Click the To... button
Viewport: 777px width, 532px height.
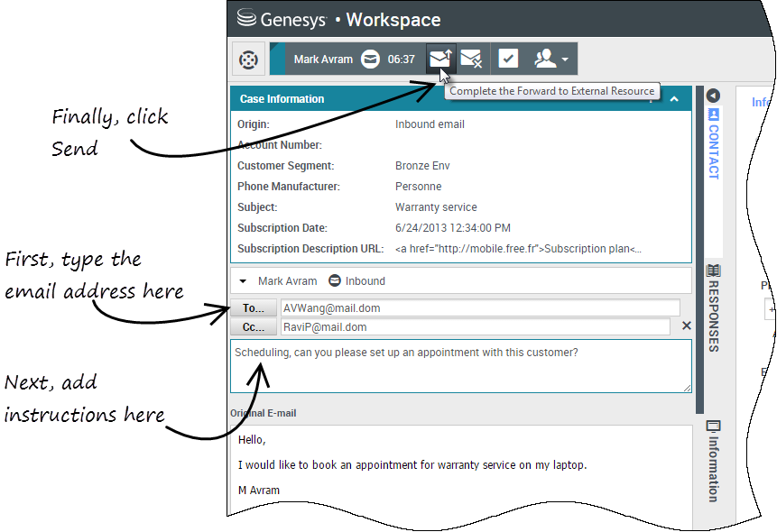(x=254, y=308)
